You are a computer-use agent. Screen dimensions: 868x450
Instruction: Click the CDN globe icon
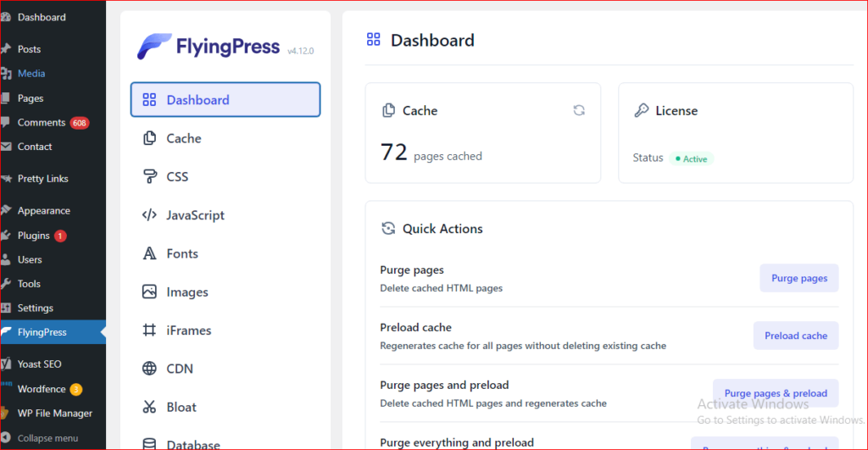click(149, 368)
